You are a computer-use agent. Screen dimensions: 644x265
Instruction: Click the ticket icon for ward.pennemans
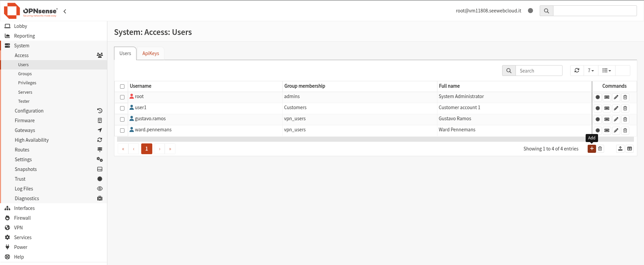(x=607, y=131)
